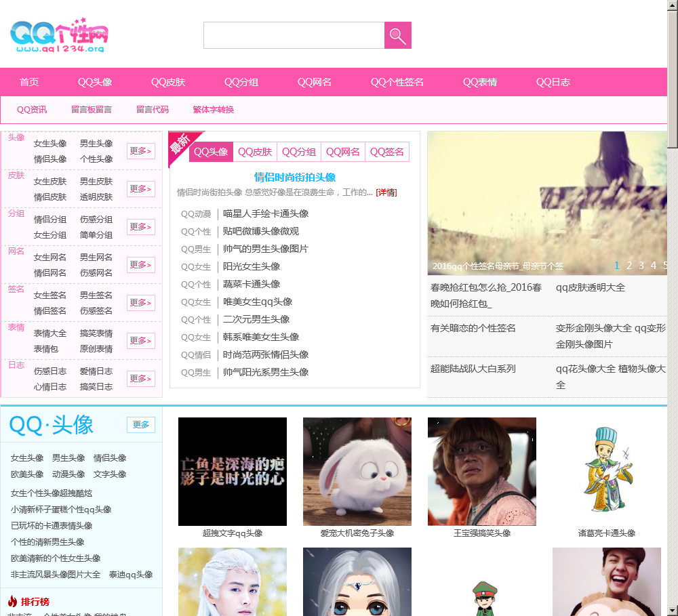Image resolution: width=678 pixels, height=616 pixels.
Task: Open 蔬菜卡通头像 article
Action: point(252,284)
